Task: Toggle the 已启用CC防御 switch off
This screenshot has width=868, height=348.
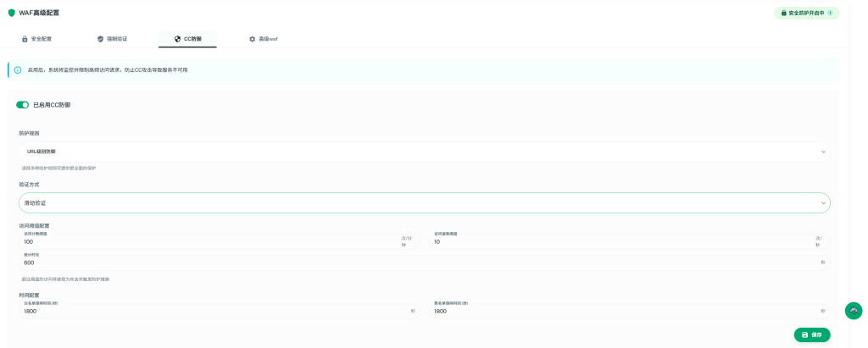Action: 23,105
